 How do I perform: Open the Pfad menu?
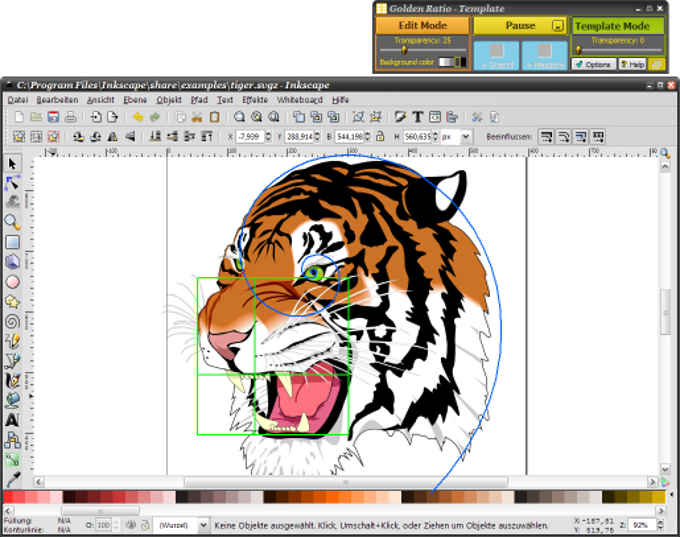199,100
